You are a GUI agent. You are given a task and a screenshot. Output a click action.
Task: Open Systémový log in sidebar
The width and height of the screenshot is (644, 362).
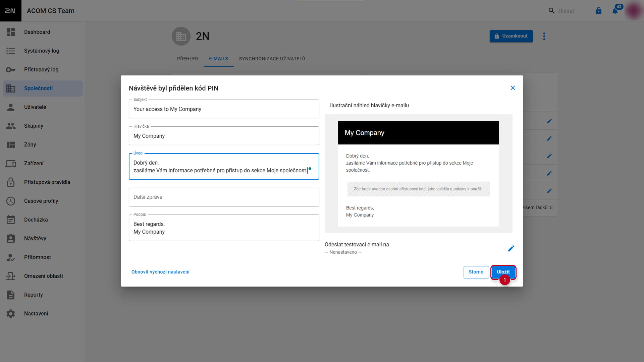tap(43, 51)
